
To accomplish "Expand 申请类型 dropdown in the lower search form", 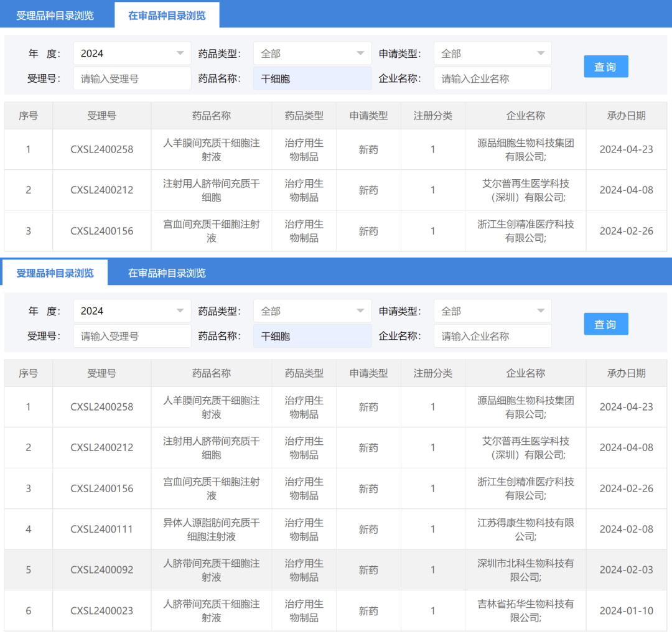I will [492, 311].
